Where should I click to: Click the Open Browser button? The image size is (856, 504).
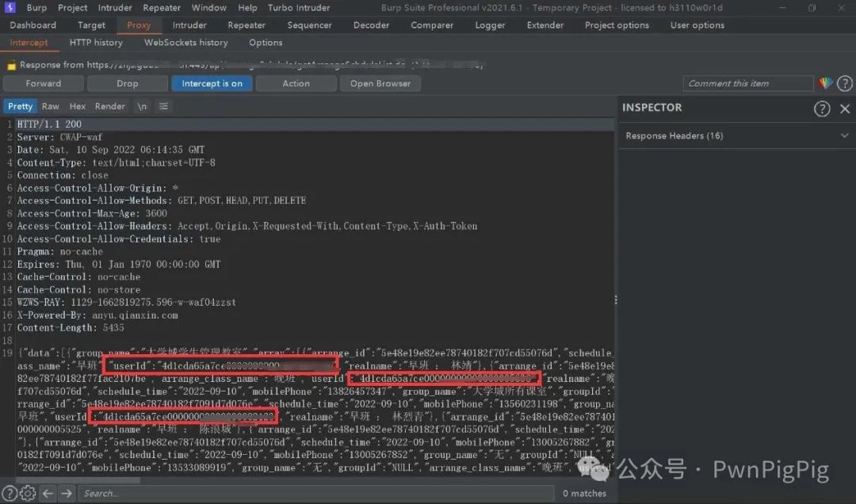pyautogui.click(x=380, y=83)
